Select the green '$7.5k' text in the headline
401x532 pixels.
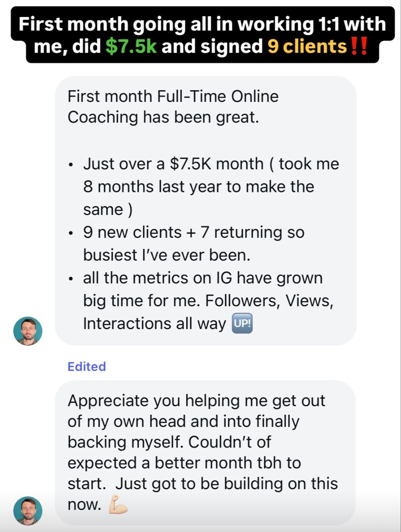coord(131,47)
